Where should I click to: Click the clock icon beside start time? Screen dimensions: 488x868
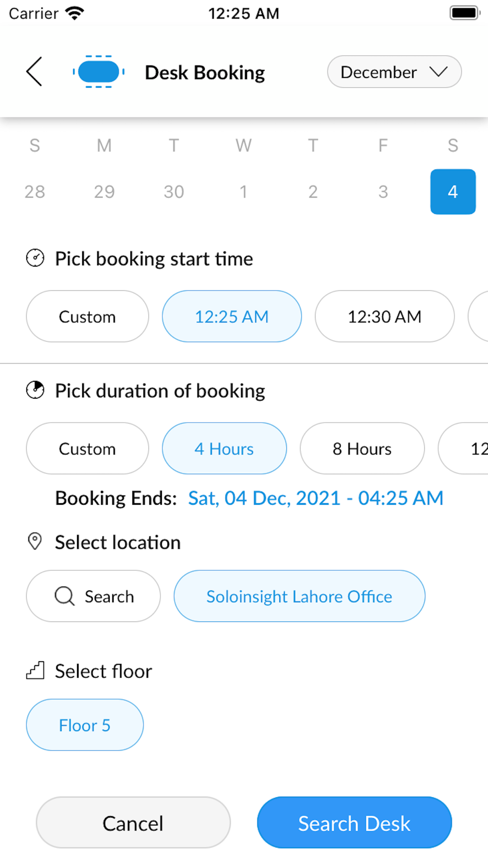coord(35,258)
